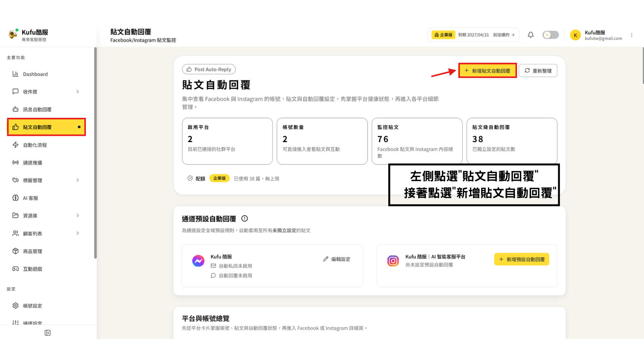Open the account three-dot menu
The height and width of the screenshot is (362, 644).
click(x=632, y=35)
